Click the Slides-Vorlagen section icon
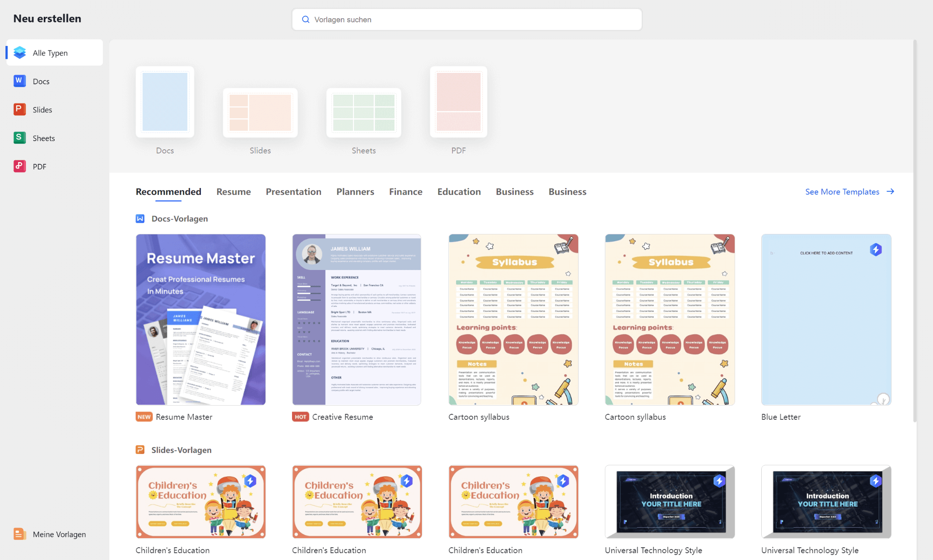Viewport: 933px width, 560px height. point(140,449)
